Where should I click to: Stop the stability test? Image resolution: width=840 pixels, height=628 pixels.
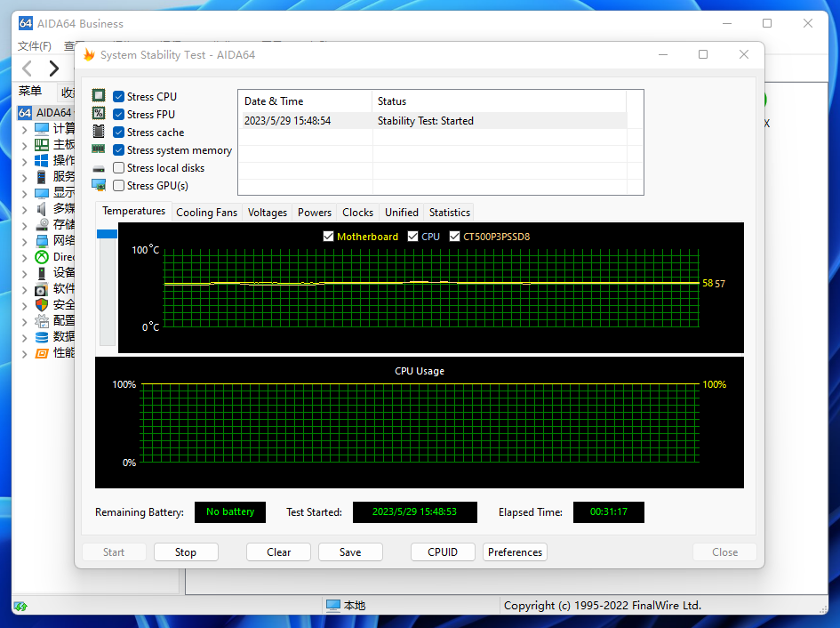[186, 552]
